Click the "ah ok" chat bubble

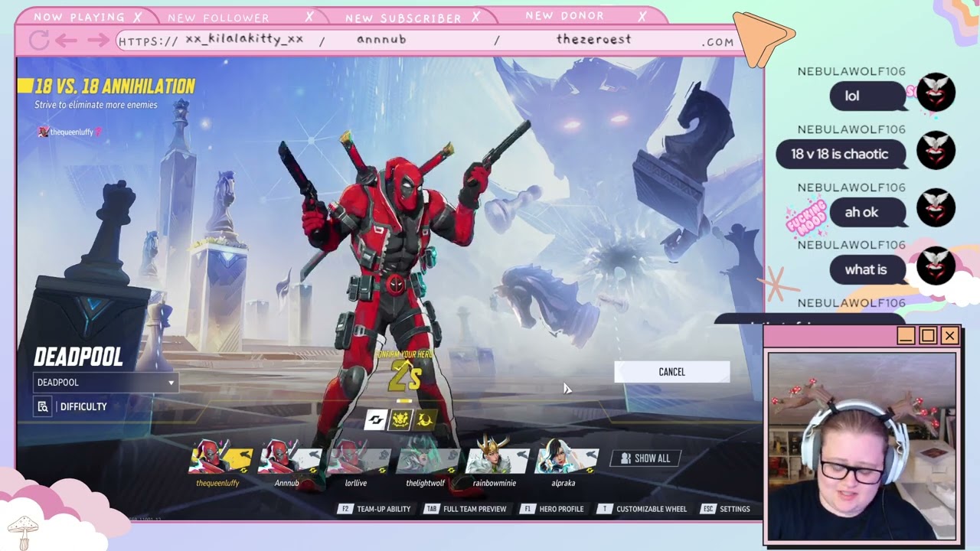click(x=868, y=212)
